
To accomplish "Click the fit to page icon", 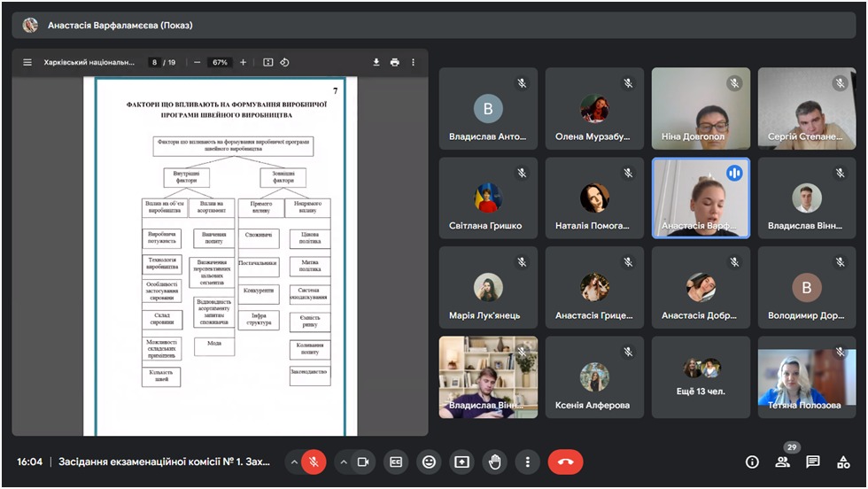I will point(267,63).
